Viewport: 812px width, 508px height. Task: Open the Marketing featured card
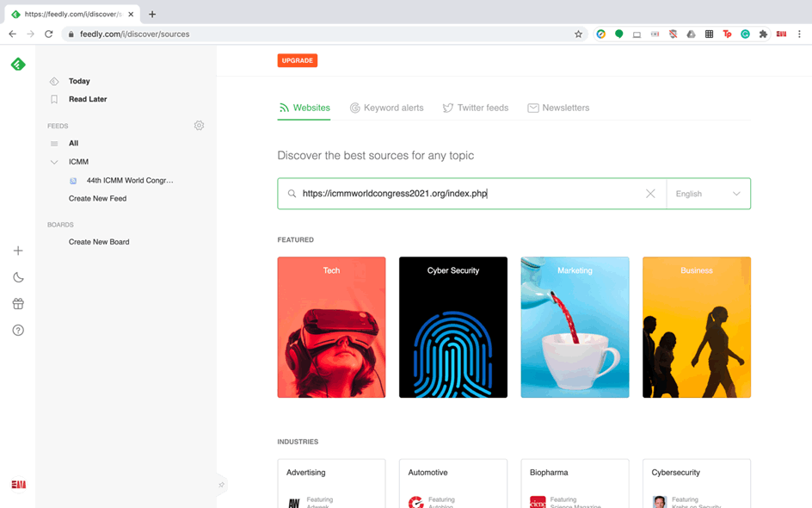pos(575,327)
